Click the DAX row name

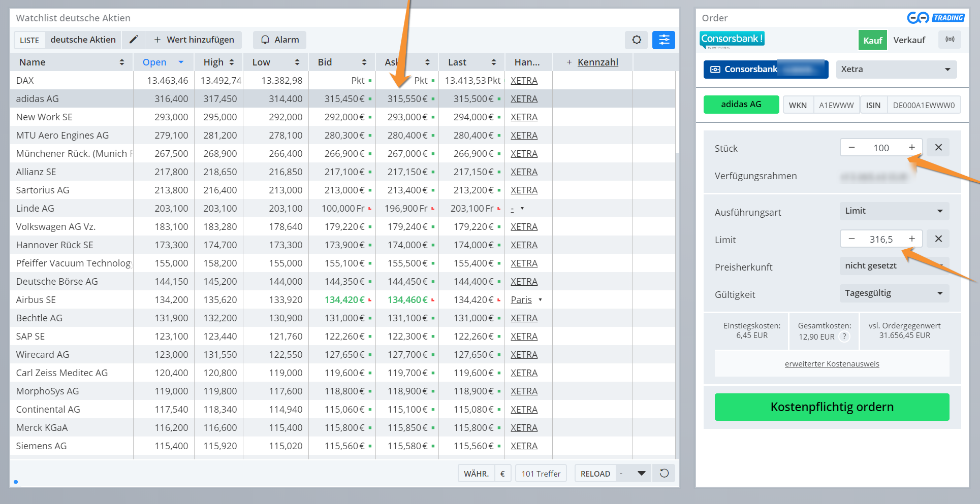coord(25,80)
